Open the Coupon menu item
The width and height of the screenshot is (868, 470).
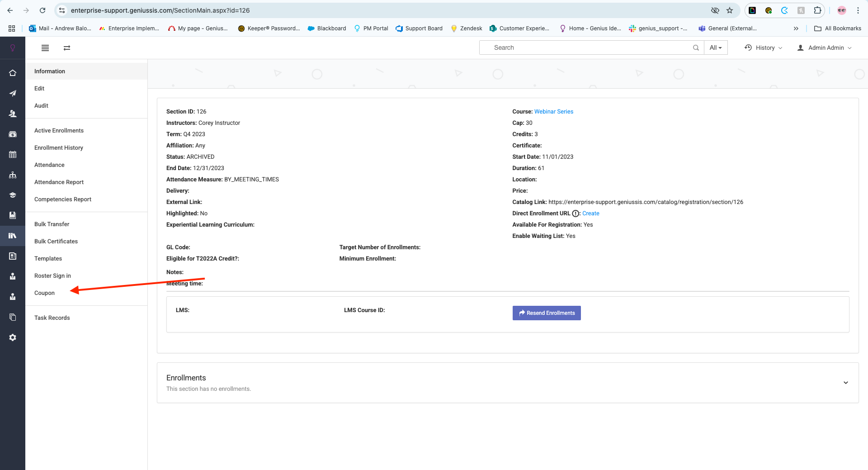(44, 293)
